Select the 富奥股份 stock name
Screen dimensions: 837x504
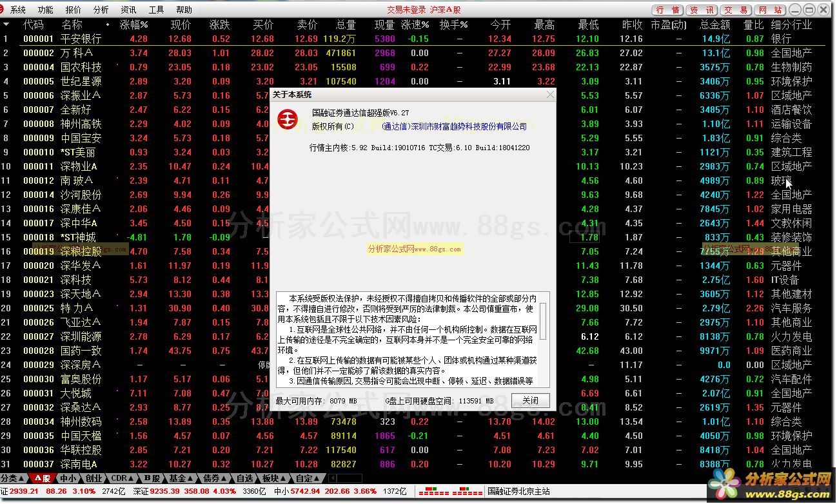(81, 379)
